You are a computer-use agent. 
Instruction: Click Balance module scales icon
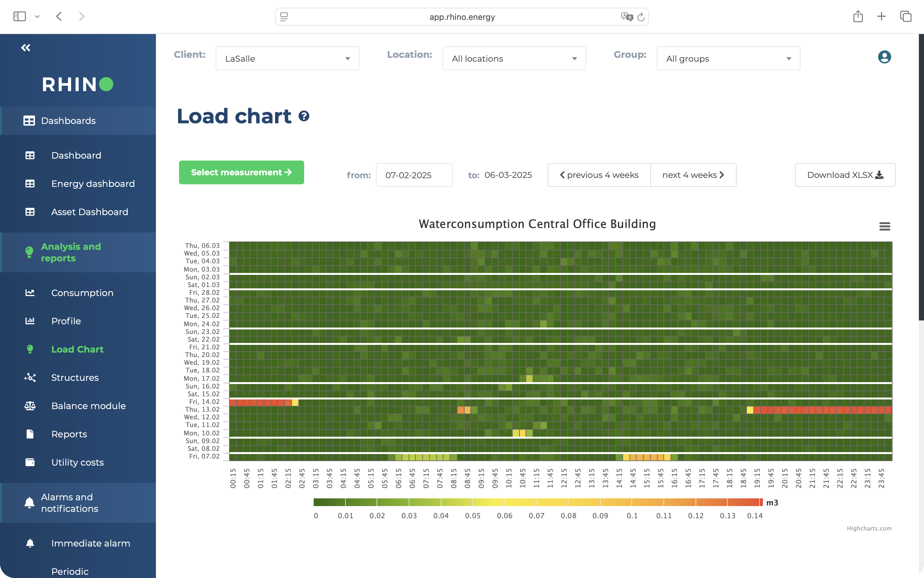[30, 406]
